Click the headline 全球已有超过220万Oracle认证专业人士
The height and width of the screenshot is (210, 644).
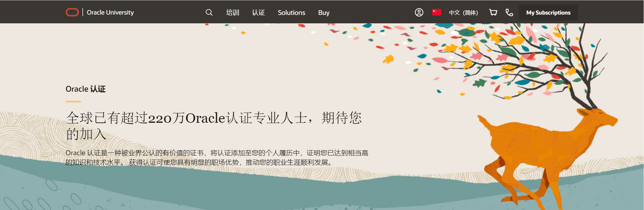pyautogui.click(x=214, y=126)
